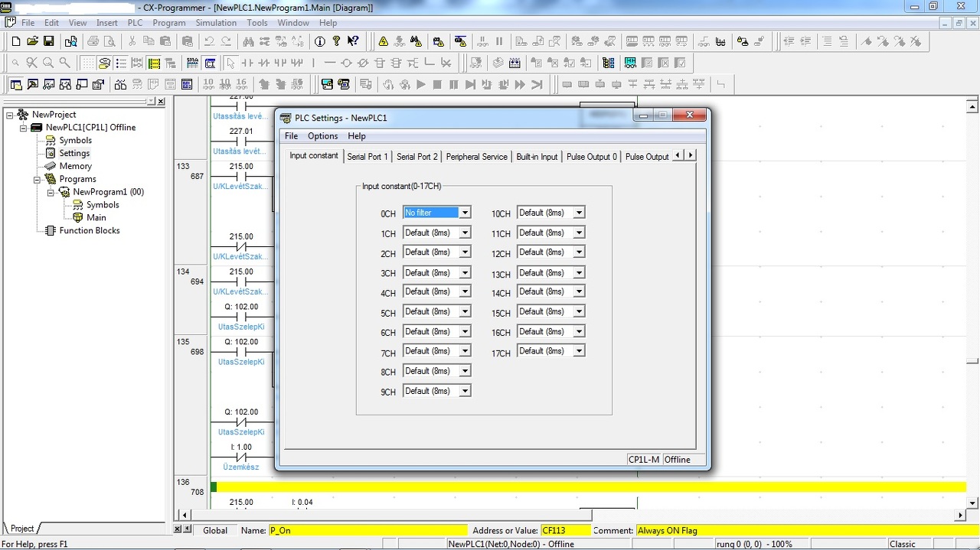980x550 pixels.
Task: Click the cyan ladder icon on second toolbar
Action: tap(630, 63)
